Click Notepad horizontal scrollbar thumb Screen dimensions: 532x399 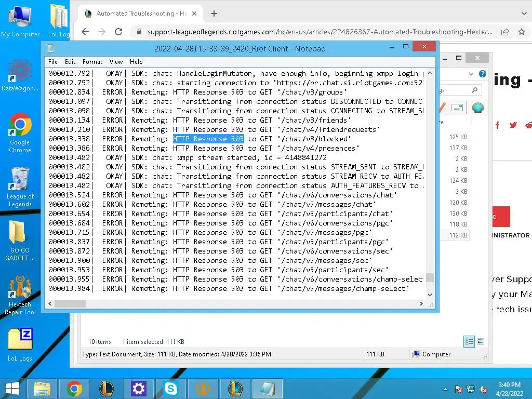(x=70, y=303)
